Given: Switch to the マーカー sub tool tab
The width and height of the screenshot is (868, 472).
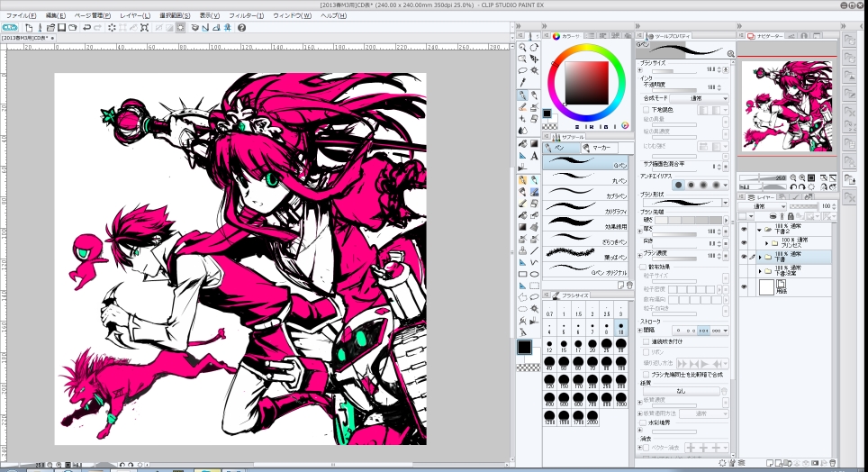Looking at the screenshot, I should tap(601, 148).
